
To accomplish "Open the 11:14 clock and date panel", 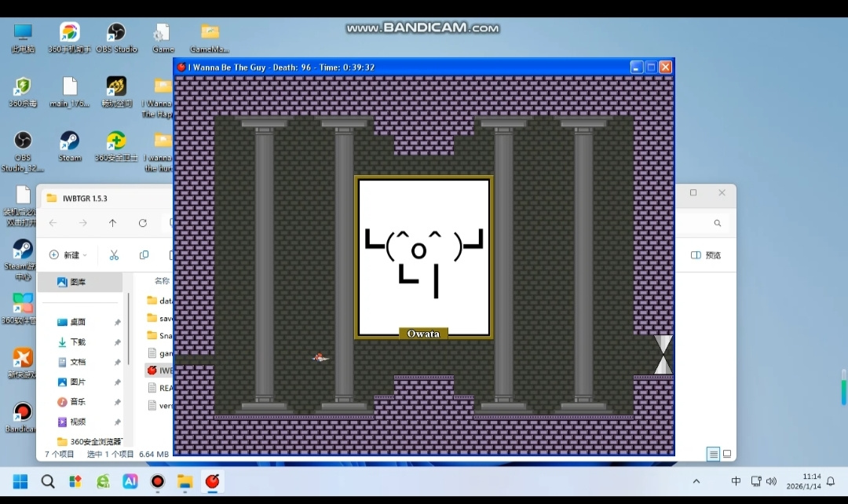I will 804,481.
